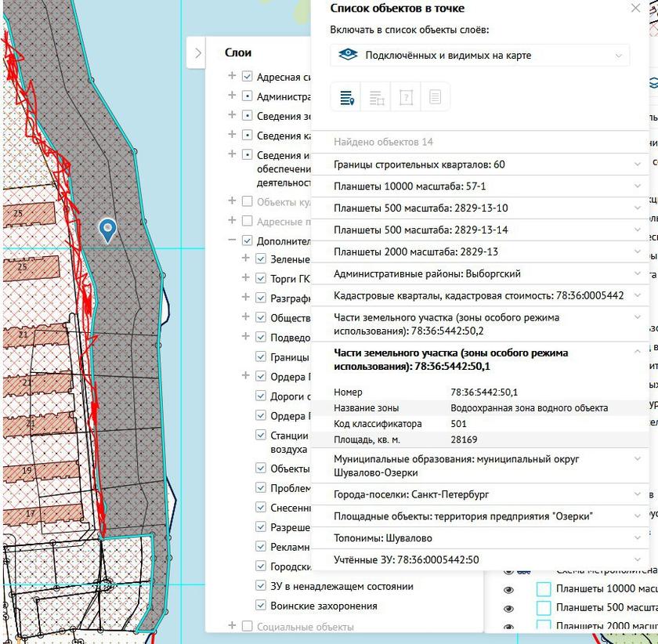Toggle the Дополнител… layer group checkbox
The image size is (658, 644).
[248, 241]
